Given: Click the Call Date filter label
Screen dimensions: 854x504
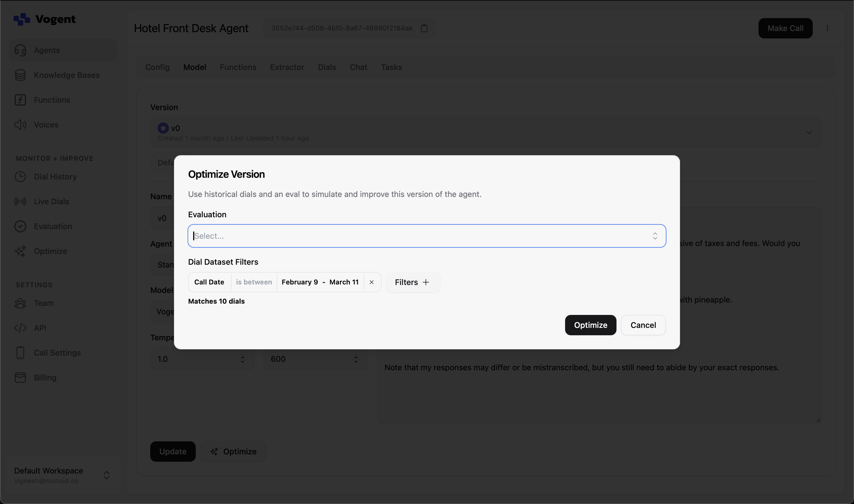Looking at the screenshot, I should click(x=209, y=282).
